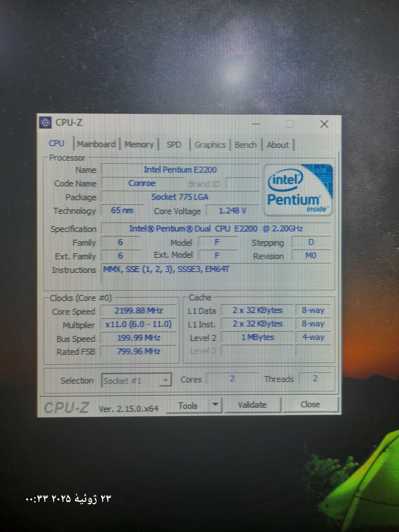The width and height of the screenshot is (399, 532).
Task: Go to the Bench tab
Action: coord(245,145)
